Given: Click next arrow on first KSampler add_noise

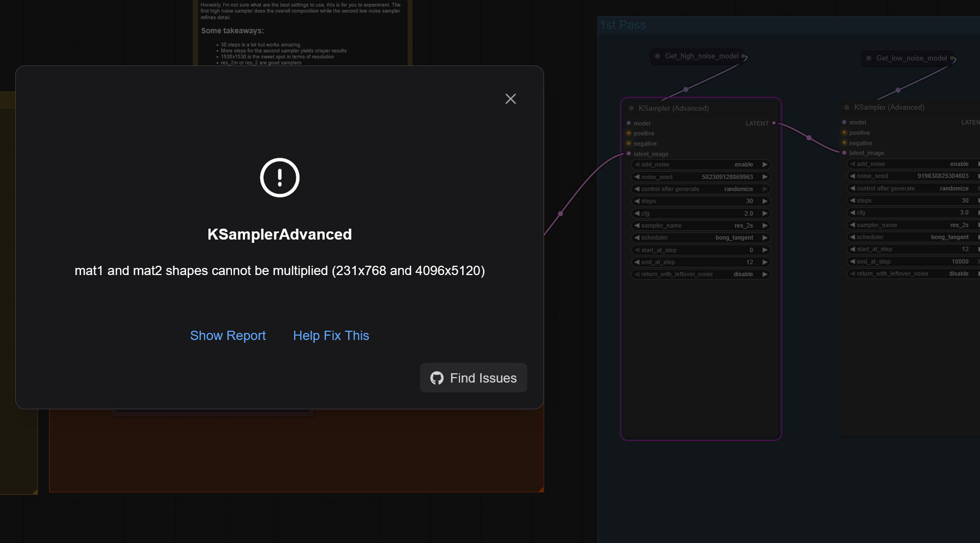Looking at the screenshot, I should click(765, 164).
